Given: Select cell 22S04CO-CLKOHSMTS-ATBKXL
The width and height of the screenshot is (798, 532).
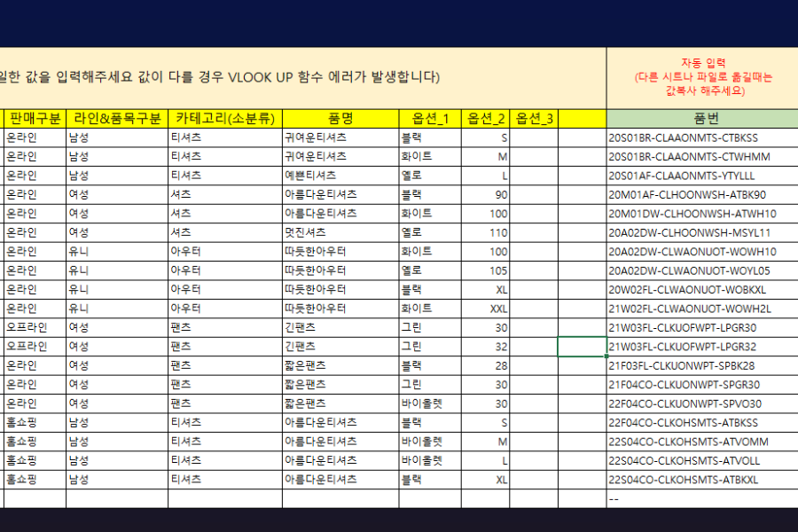Looking at the screenshot, I should tap(703, 480).
